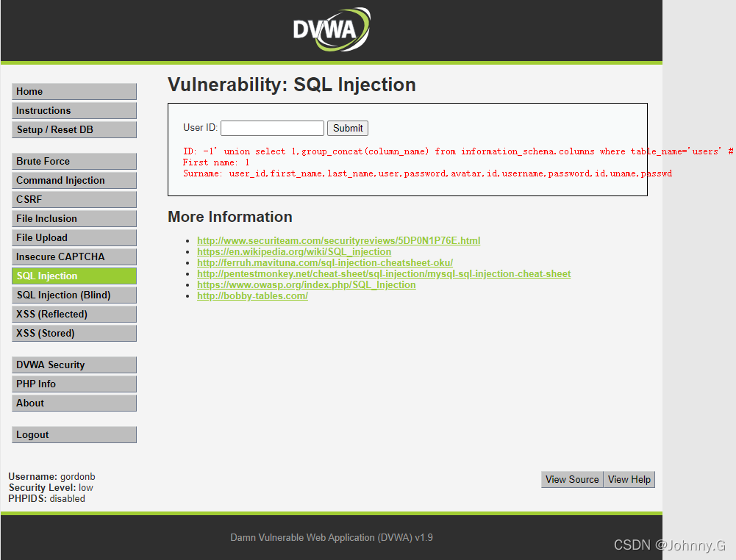Open ferruh.mavituna.com cheatsheet link
Screen dimensions: 736x560
[x=325, y=262]
